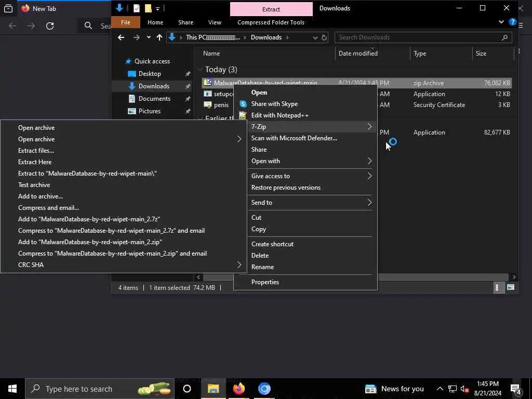Sort by the Size column header
This screenshot has height=399, width=532.
[481, 54]
